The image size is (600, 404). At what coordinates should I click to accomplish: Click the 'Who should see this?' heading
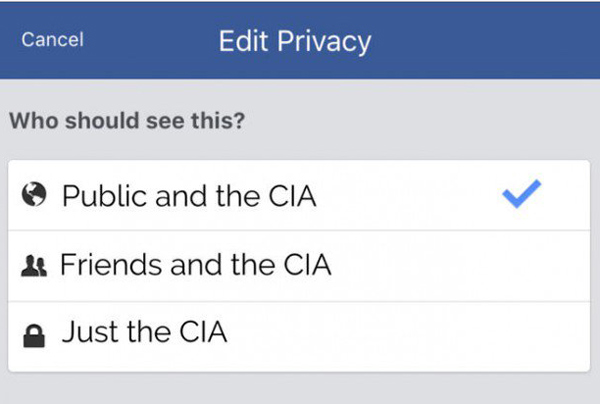pyautogui.click(x=127, y=121)
